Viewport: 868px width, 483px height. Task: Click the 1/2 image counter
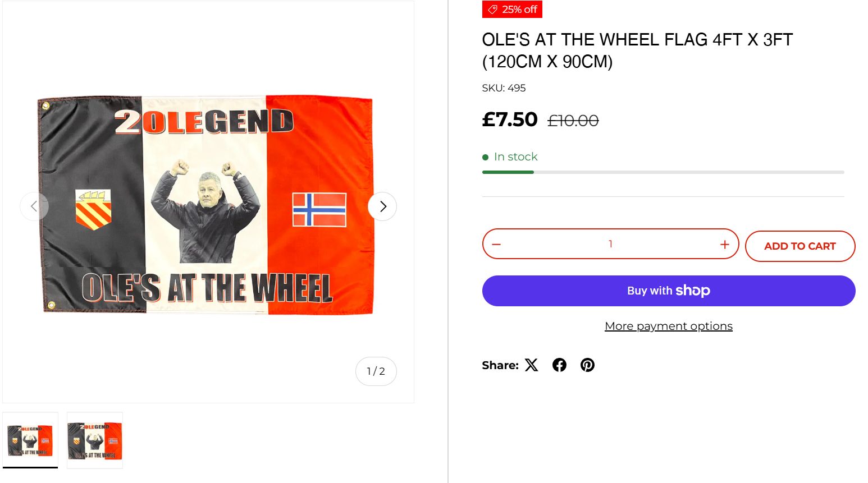pos(376,371)
